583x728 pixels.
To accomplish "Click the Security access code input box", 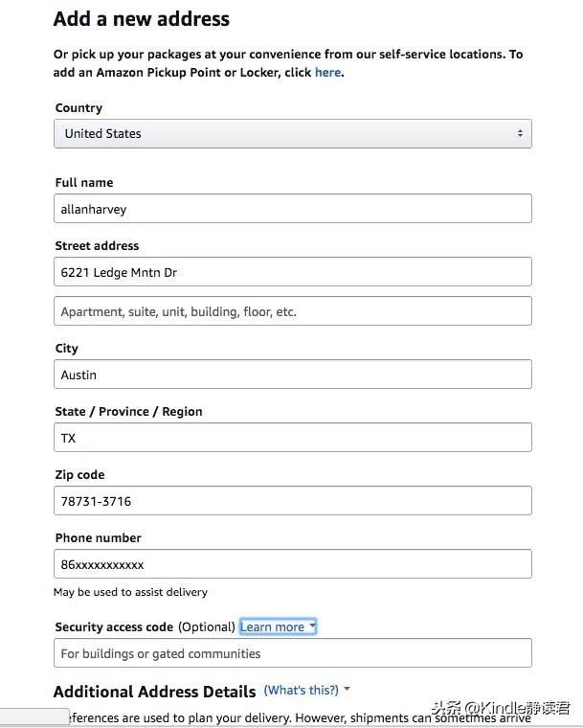I will click(x=292, y=653).
